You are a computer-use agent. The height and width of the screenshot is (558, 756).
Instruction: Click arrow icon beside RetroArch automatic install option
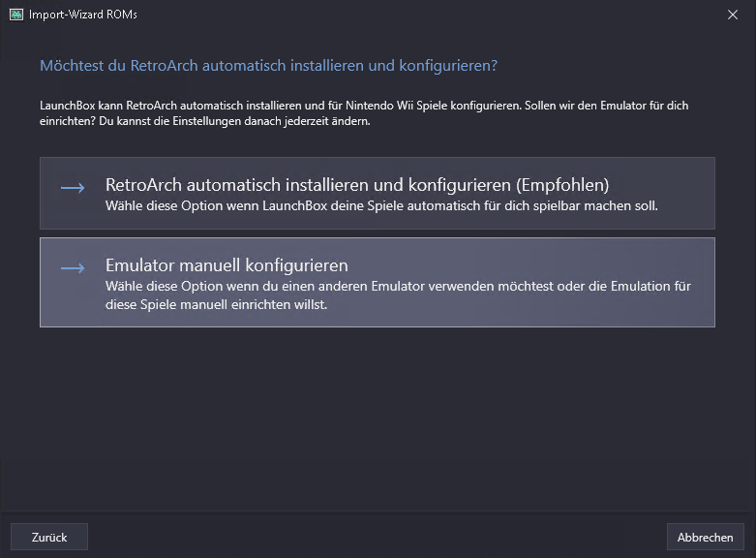[x=73, y=188]
